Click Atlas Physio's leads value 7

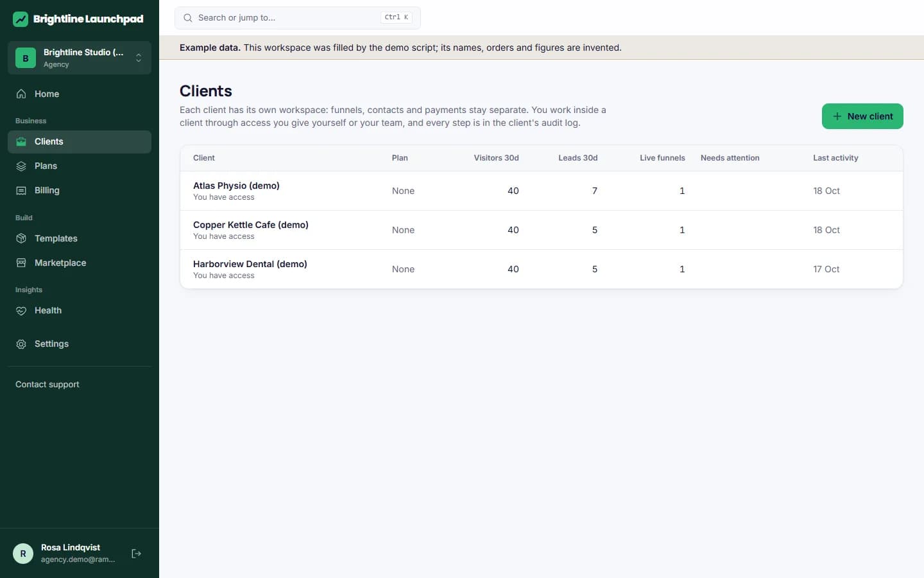click(x=595, y=191)
